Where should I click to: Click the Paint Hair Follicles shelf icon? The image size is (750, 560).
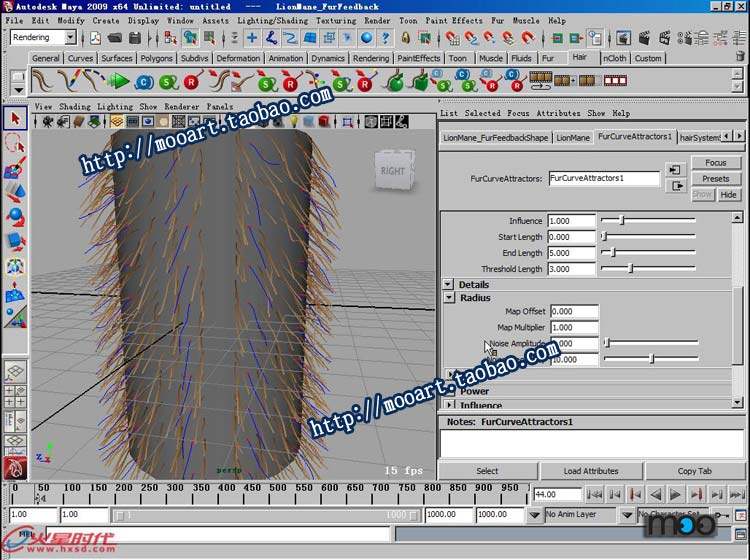[68, 81]
